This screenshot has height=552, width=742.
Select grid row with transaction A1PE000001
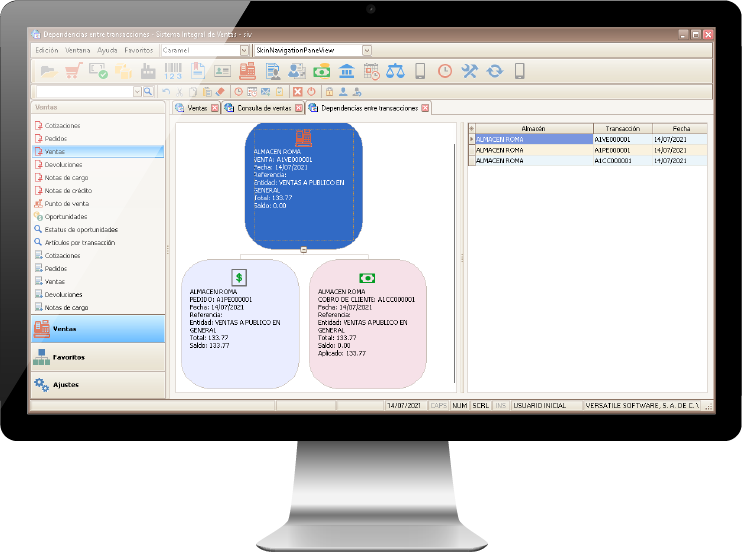587,150
